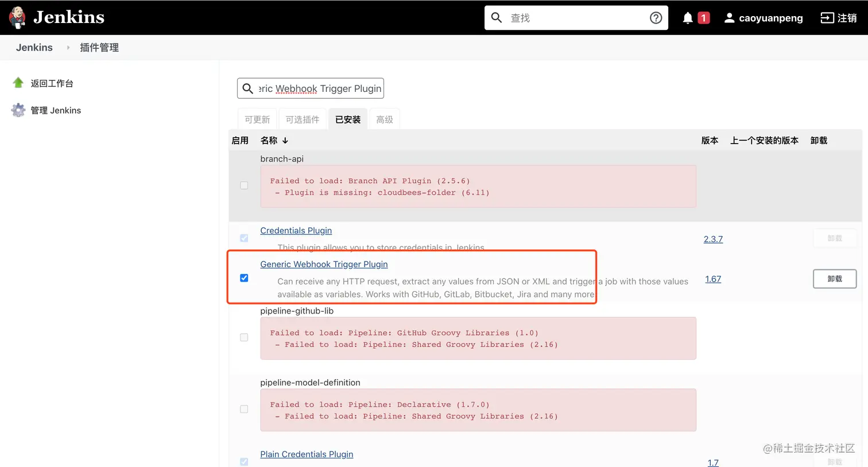Click the green up arrow 返回工作台 icon
868x467 pixels.
coord(18,83)
